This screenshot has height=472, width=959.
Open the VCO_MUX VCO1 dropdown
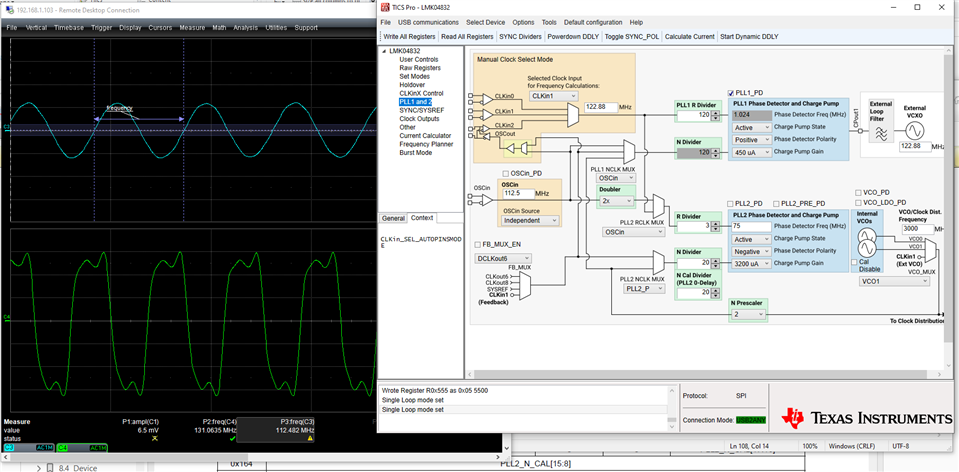[x=894, y=281]
